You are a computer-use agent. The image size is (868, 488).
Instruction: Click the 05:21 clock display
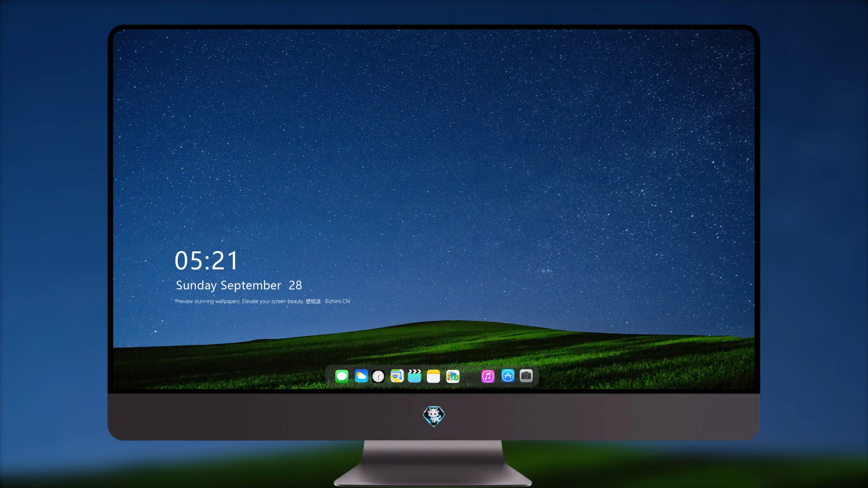point(206,260)
